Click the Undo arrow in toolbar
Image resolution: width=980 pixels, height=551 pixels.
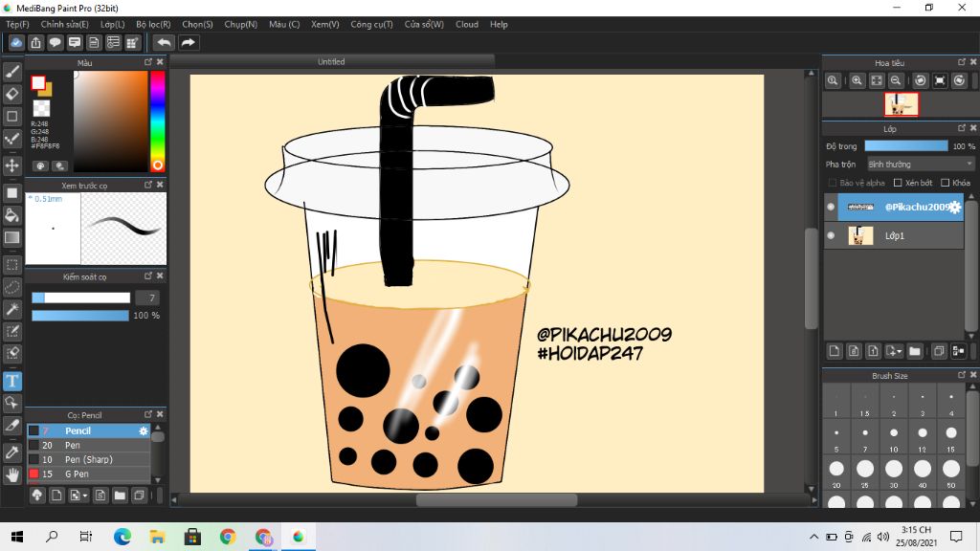coord(165,42)
